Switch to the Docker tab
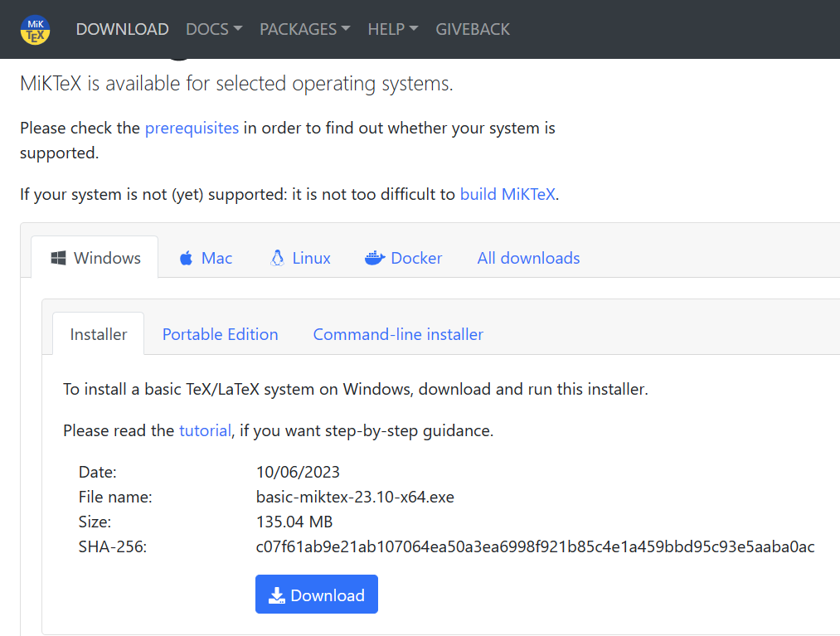 point(403,258)
